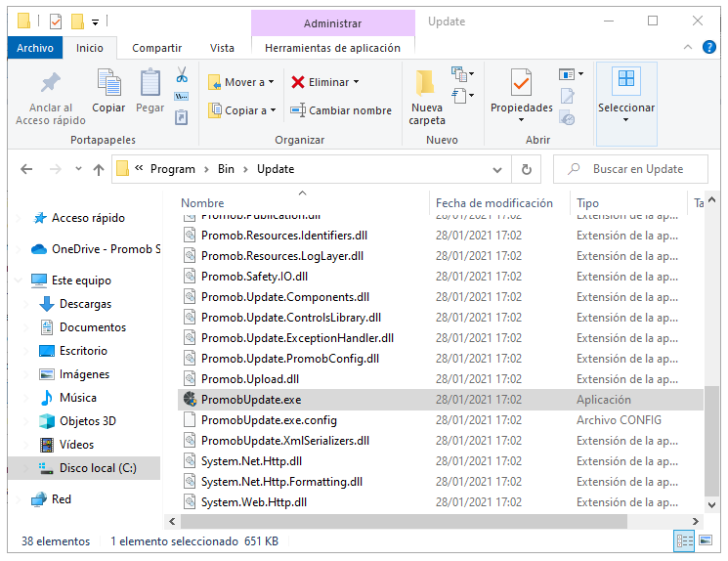Click the vertical scrollbar thumb in file list
The height and width of the screenshot is (561, 728).
coord(711,441)
